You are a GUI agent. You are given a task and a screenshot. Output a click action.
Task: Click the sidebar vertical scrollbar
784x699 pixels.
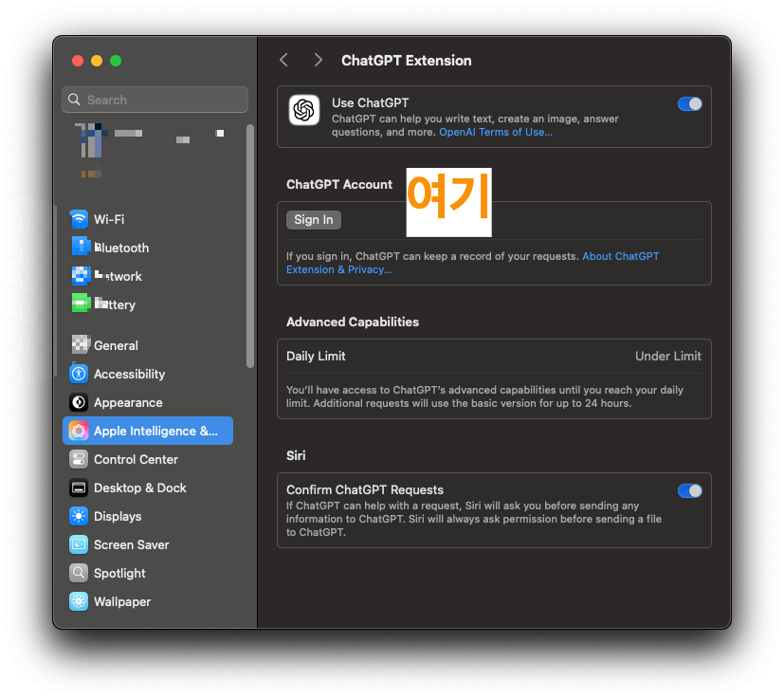pos(250,247)
